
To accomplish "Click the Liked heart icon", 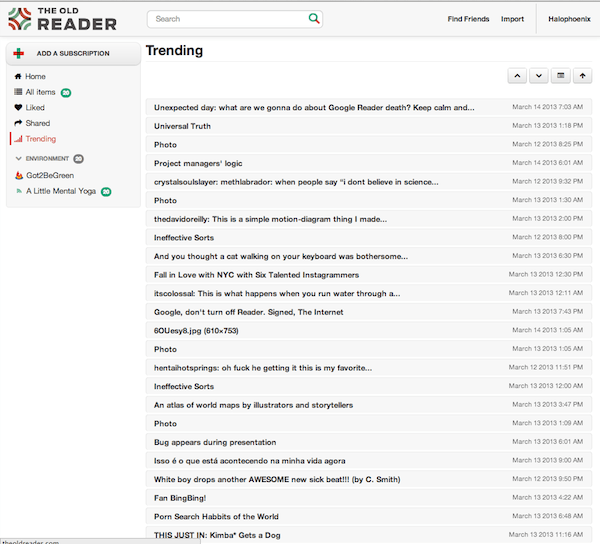I will click(18, 107).
